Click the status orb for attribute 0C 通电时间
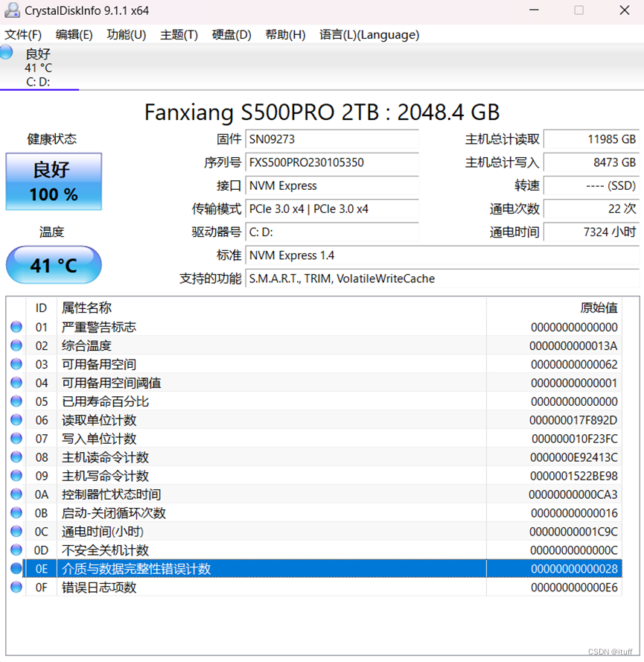The height and width of the screenshot is (662, 644). (16, 531)
